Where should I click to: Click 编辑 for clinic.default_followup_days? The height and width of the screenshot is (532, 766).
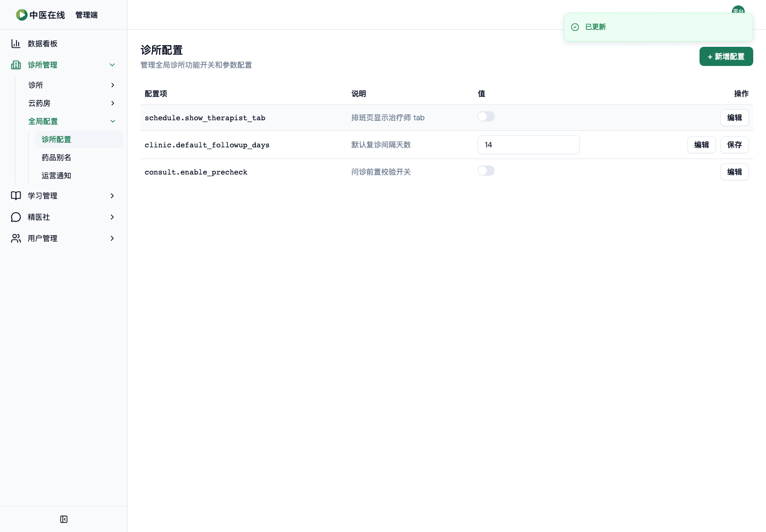tap(702, 145)
